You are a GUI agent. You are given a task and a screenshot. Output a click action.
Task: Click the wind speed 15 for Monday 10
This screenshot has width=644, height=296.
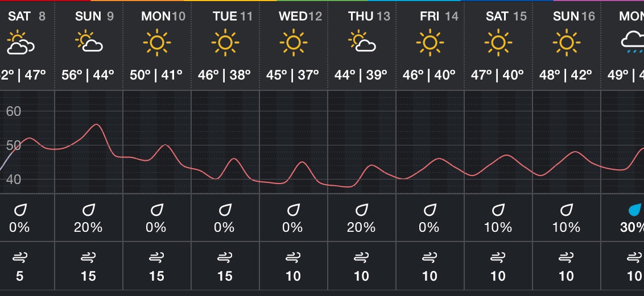pyautogui.click(x=156, y=276)
